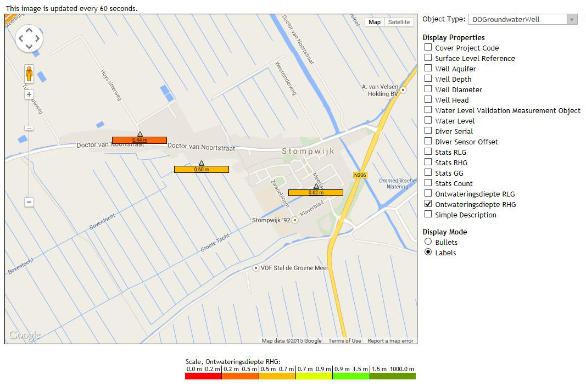Viewport: 586px width, 392px height.
Task: Click Report a map error link
Action: [x=390, y=341]
